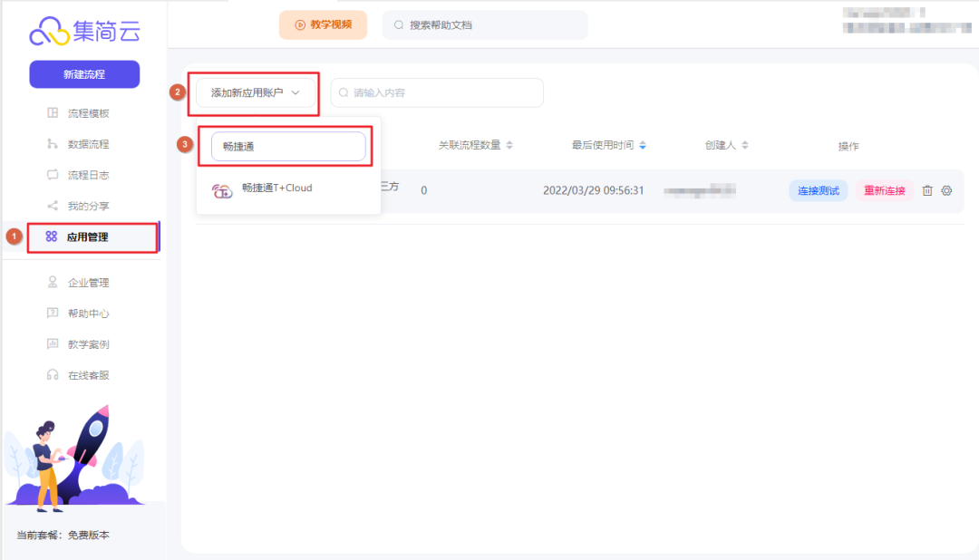Click the 帮助中心 question icon
This screenshot has height=560, width=979.
pos(53,313)
